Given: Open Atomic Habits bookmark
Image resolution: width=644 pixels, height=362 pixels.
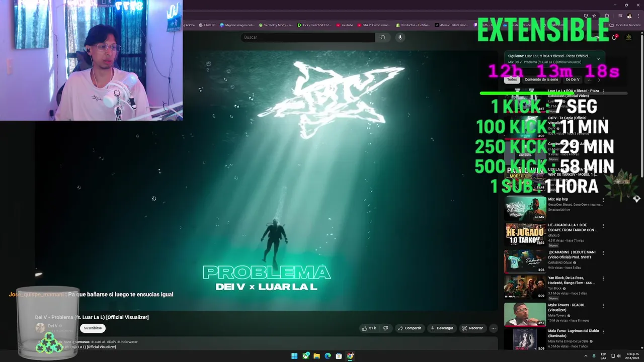Looking at the screenshot, I should click(x=451, y=25).
